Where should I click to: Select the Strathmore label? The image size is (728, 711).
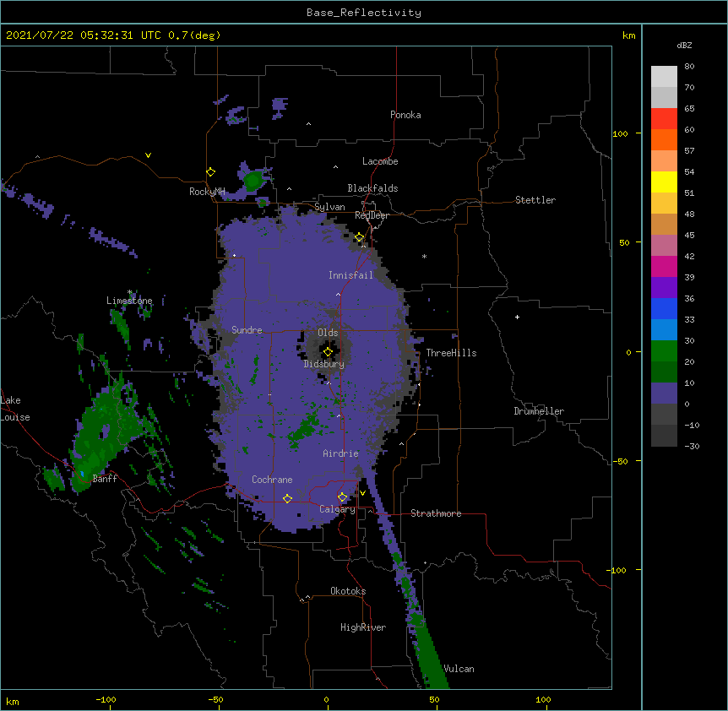[x=436, y=513]
